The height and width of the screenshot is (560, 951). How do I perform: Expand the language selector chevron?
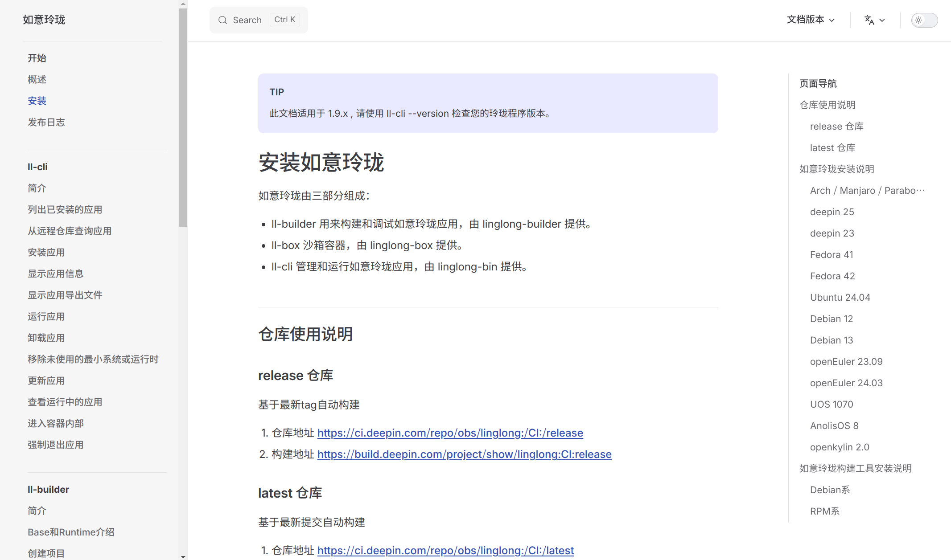tap(882, 20)
